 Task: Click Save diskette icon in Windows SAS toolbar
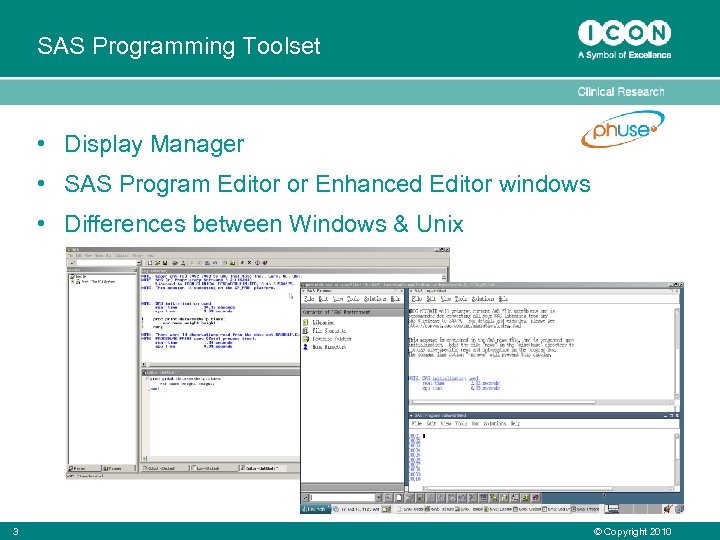click(165, 263)
